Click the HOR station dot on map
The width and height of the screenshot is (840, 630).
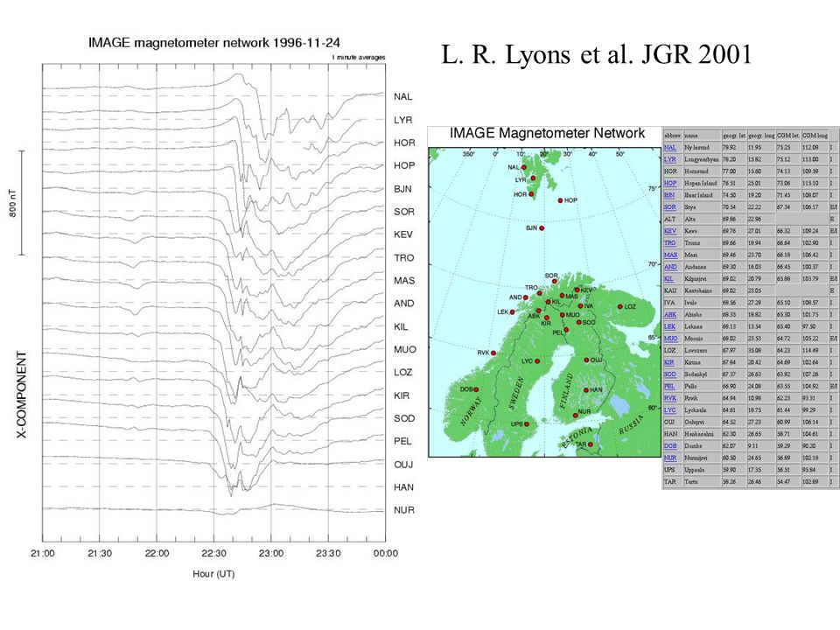[531, 194]
